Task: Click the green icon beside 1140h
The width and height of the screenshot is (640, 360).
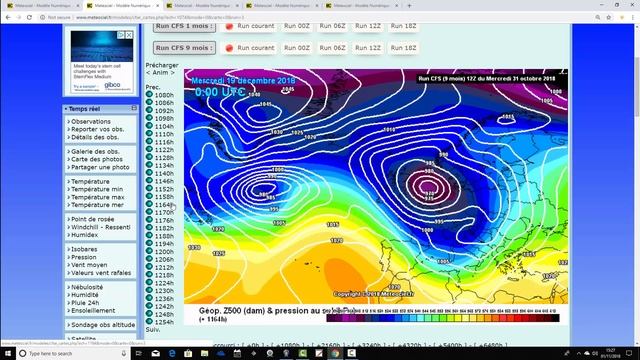Action: pos(149,173)
